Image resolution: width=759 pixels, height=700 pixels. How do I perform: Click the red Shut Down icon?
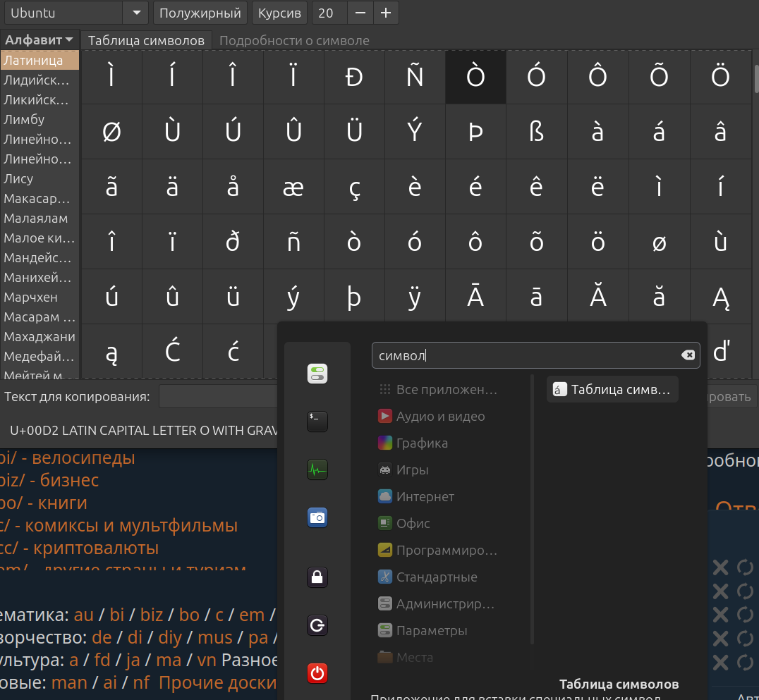[317, 673]
